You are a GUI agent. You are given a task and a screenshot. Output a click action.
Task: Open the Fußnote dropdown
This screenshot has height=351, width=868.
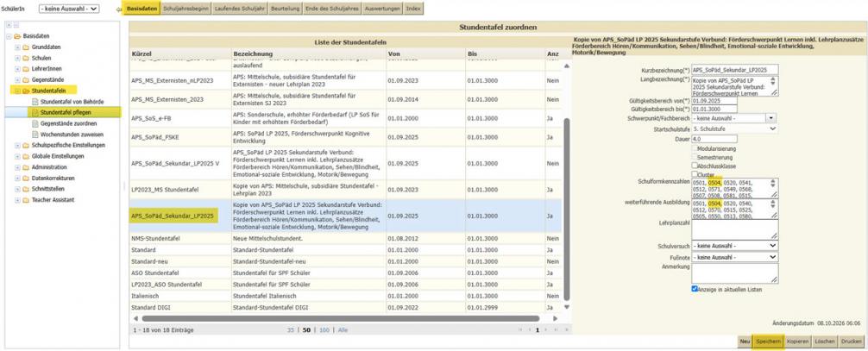pyautogui.click(x=734, y=257)
